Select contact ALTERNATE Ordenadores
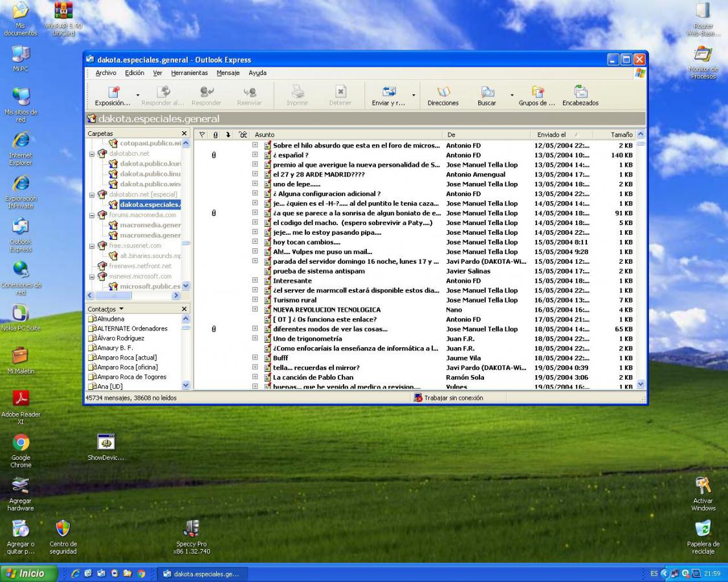728x582 pixels. click(x=132, y=329)
